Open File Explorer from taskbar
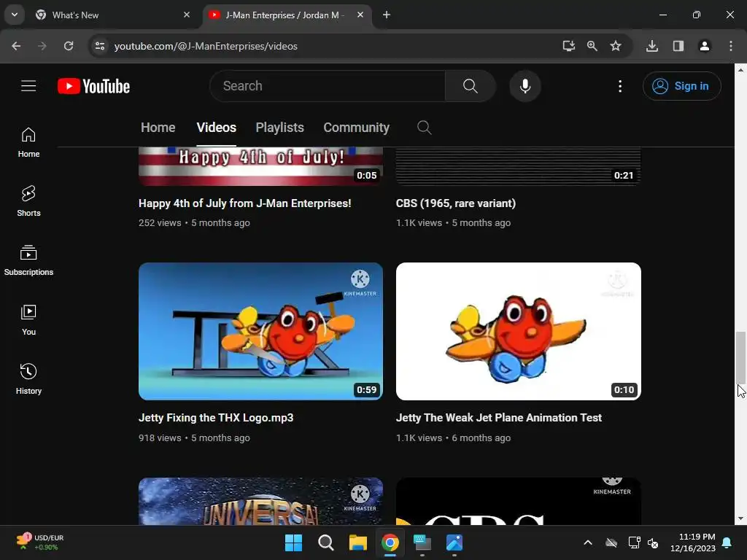The width and height of the screenshot is (747, 560). click(x=357, y=542)
